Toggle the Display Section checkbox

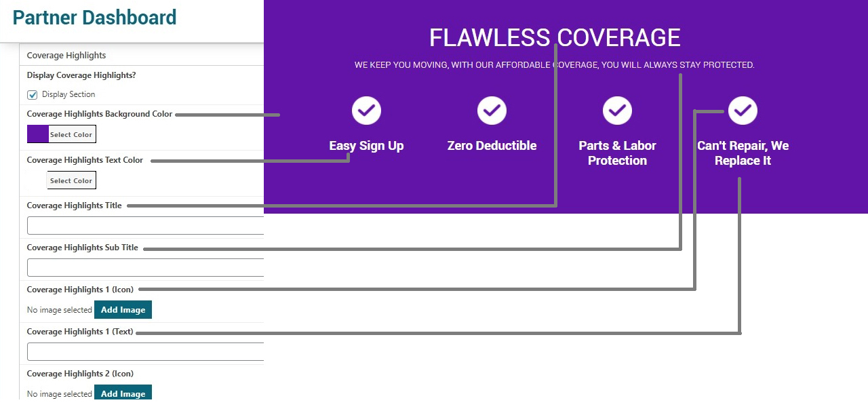click(x=32, y=95)
